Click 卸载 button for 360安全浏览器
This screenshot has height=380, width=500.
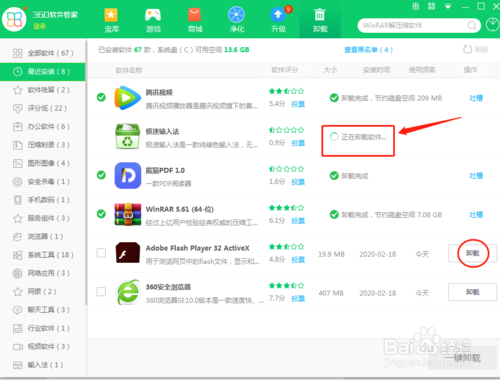click(472, 292)
